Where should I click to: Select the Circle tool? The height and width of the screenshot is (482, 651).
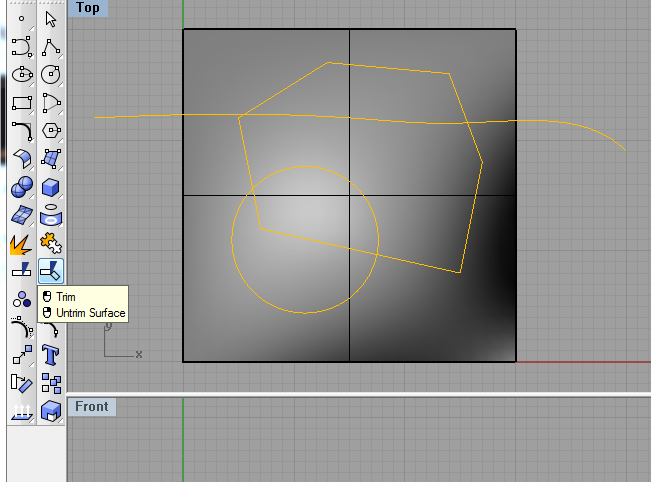[x=51, y=75]
